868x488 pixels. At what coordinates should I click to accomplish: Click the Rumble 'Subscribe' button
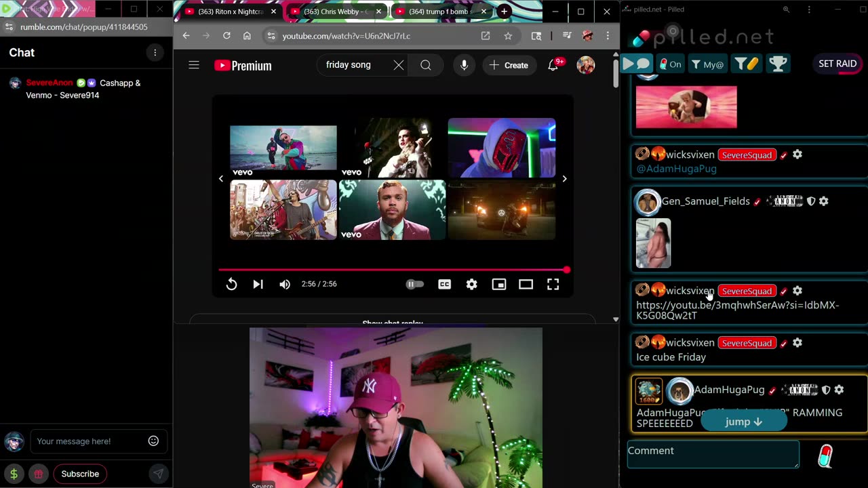pyautogui.click(x=80, y=474)
